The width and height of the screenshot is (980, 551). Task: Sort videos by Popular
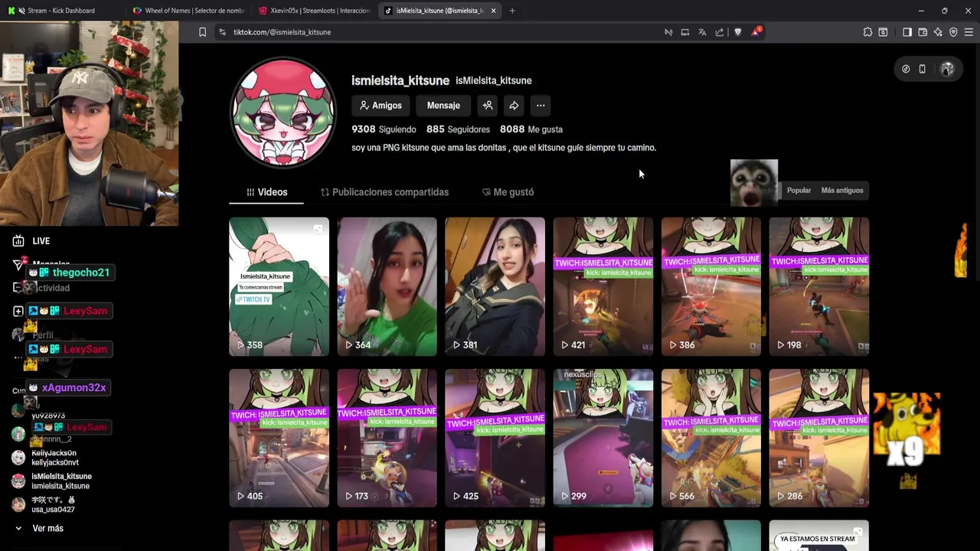point(799,191)
